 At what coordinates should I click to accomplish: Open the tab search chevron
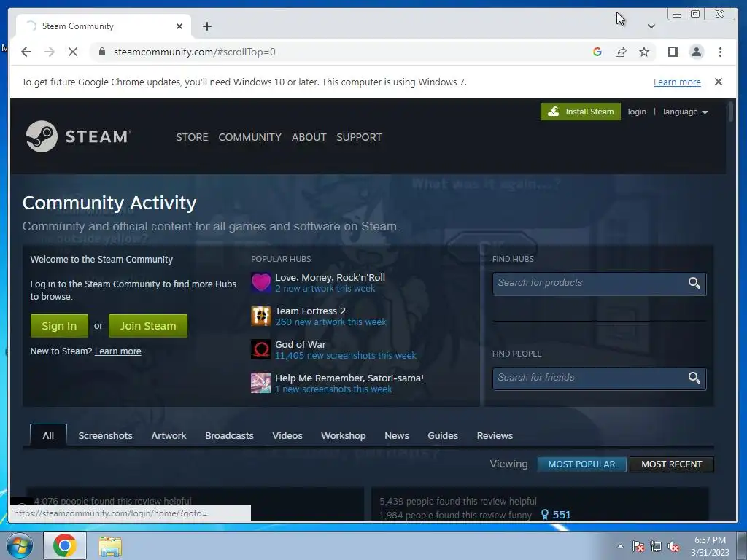(x=651, y=26)
